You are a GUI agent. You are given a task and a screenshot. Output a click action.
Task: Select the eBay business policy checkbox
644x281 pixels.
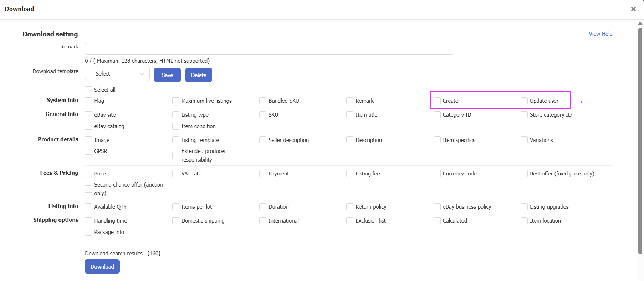(437, 207)
